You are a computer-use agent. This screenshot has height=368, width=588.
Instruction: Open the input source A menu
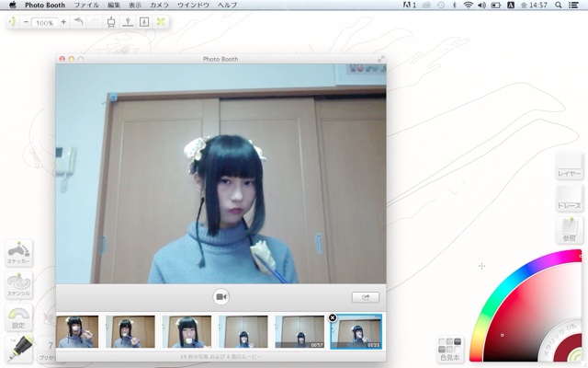click(511, 5)
